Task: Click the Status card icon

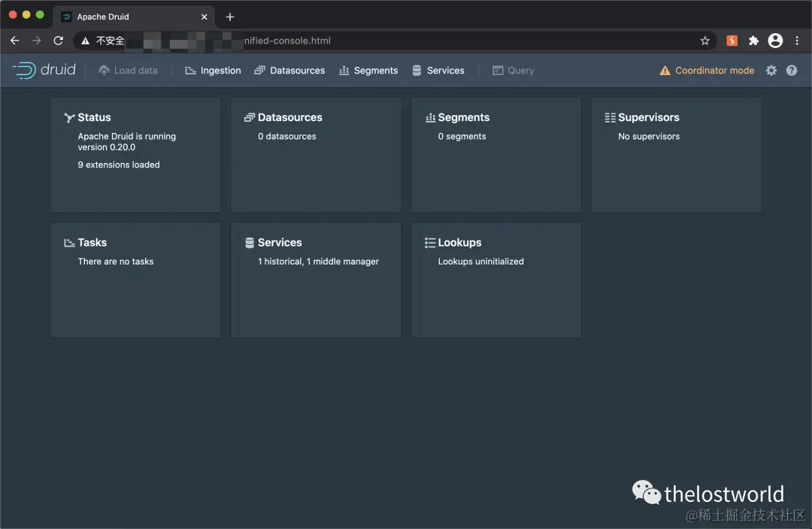Action: coord(69,117)
